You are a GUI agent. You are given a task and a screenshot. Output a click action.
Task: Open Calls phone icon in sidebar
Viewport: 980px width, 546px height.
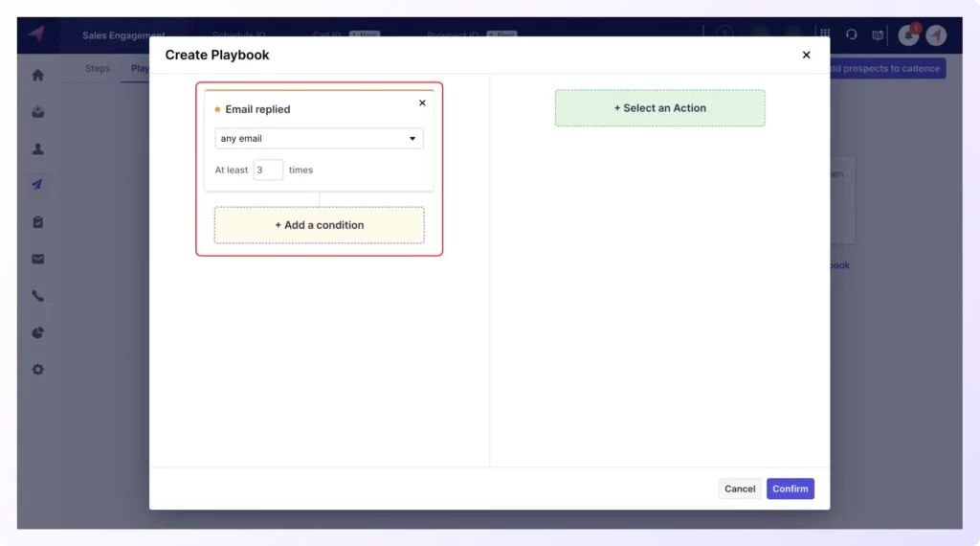[x=38, y=296]
